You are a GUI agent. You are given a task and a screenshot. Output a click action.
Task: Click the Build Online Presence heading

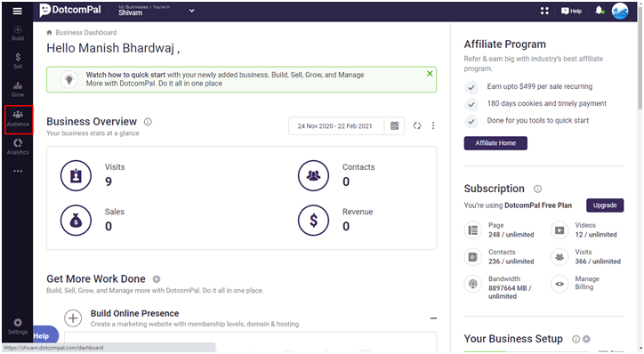coord(134,313)
